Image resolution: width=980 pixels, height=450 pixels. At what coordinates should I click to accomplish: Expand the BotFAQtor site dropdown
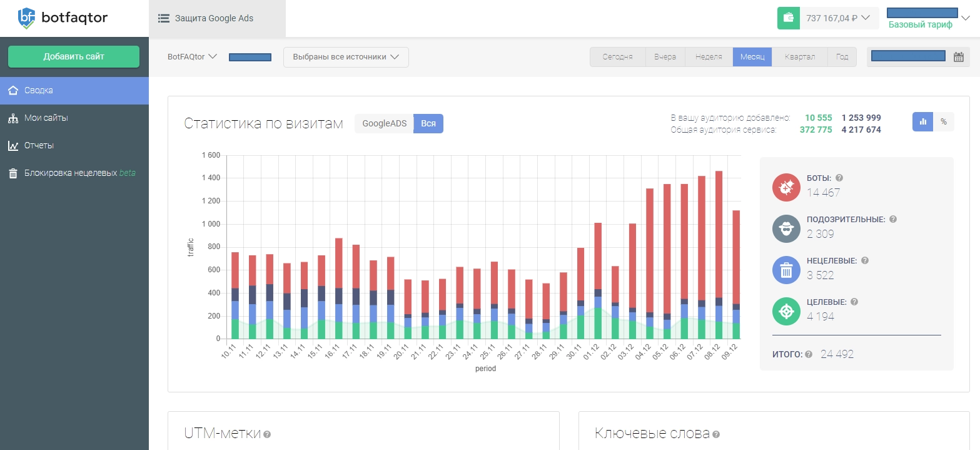tap(192, 57)
